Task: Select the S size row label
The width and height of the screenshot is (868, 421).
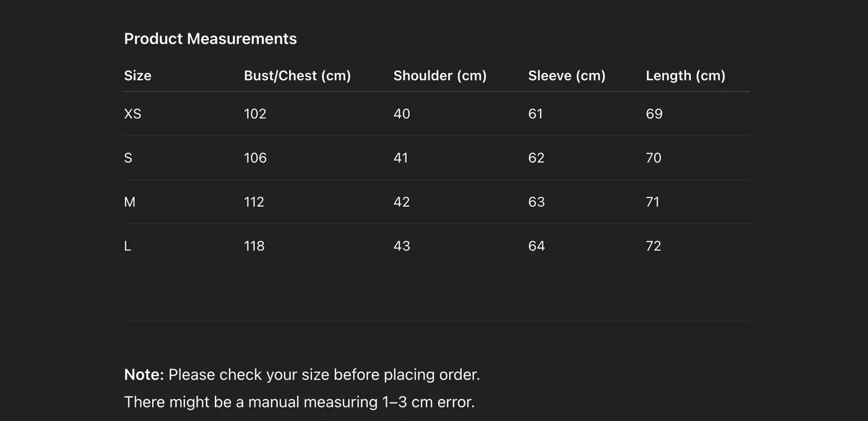Action: point(128,158)
